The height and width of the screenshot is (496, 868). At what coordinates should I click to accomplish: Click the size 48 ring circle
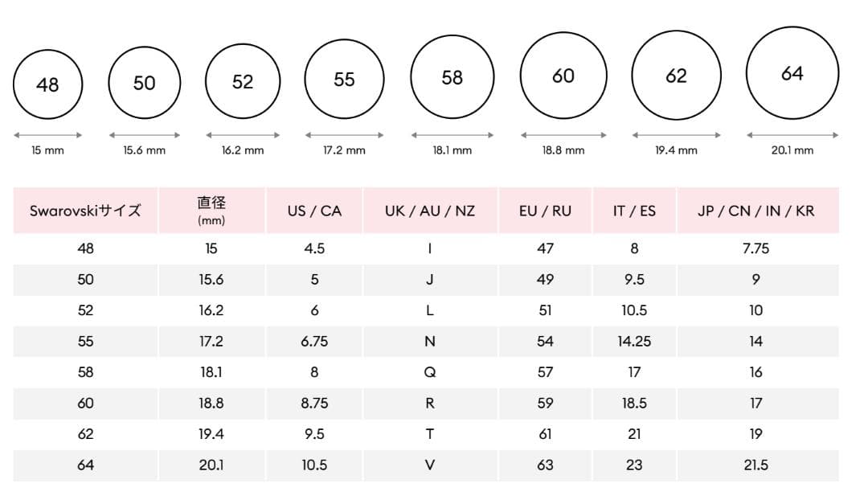[x=48, y=84]
